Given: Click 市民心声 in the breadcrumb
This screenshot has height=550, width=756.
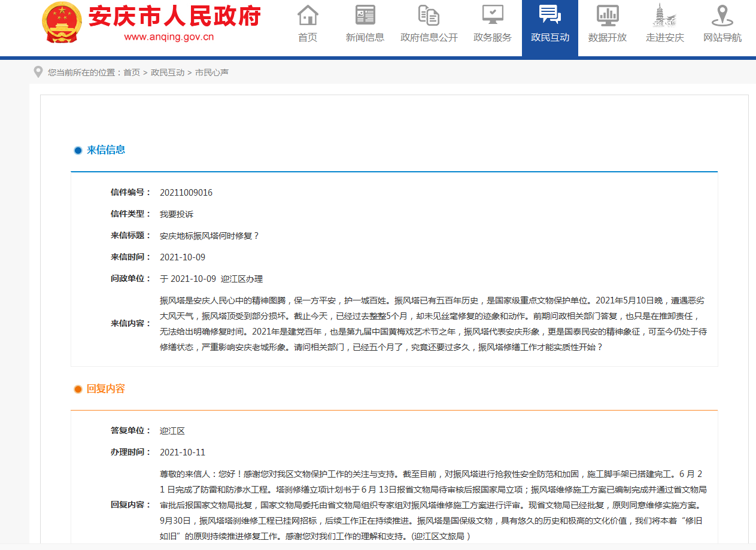Looking at the screenshot, I should [212, 72].
